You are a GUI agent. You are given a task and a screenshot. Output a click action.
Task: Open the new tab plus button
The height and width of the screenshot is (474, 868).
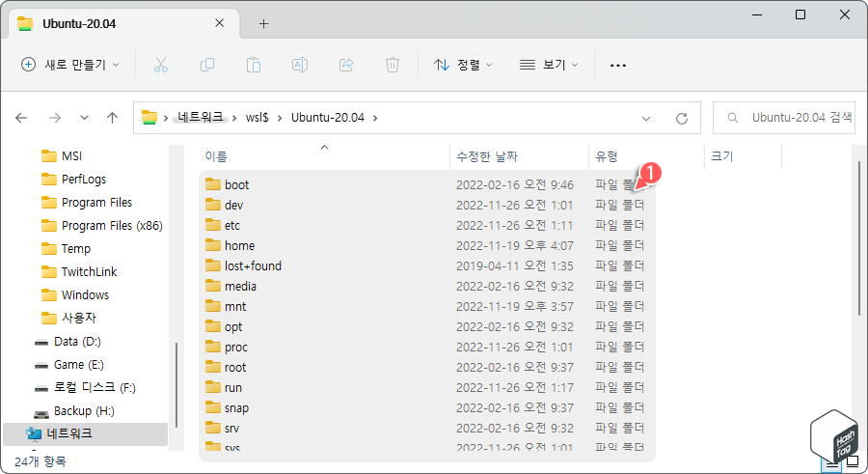(x=264, y=23)
